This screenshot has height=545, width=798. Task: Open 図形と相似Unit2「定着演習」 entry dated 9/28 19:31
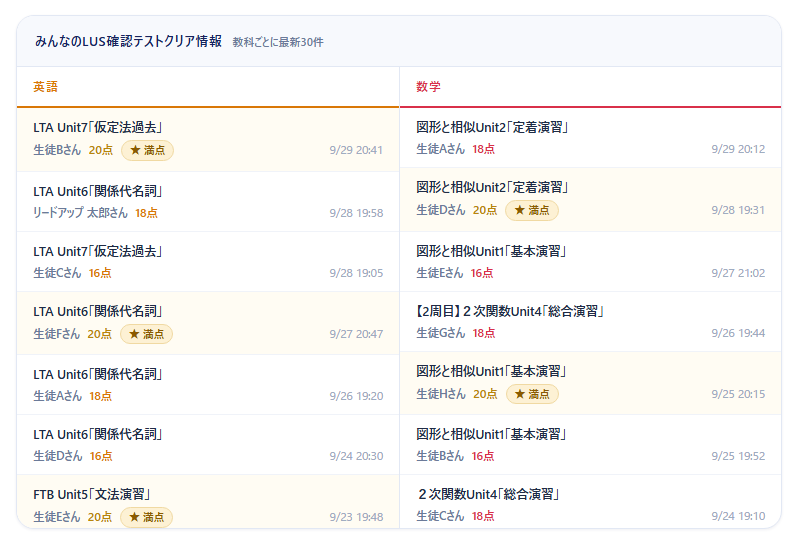click(x=591, y=199)
